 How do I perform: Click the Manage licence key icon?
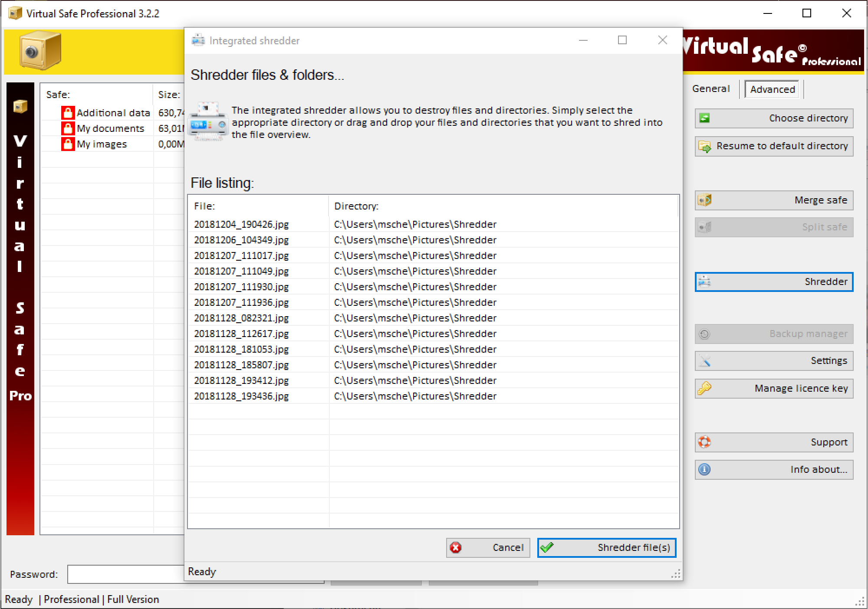click(x=704, y=388)
